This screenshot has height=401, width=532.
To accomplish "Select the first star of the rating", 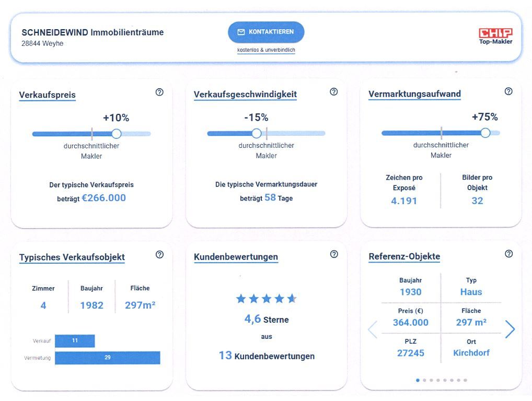I will (x=240, y=299).
